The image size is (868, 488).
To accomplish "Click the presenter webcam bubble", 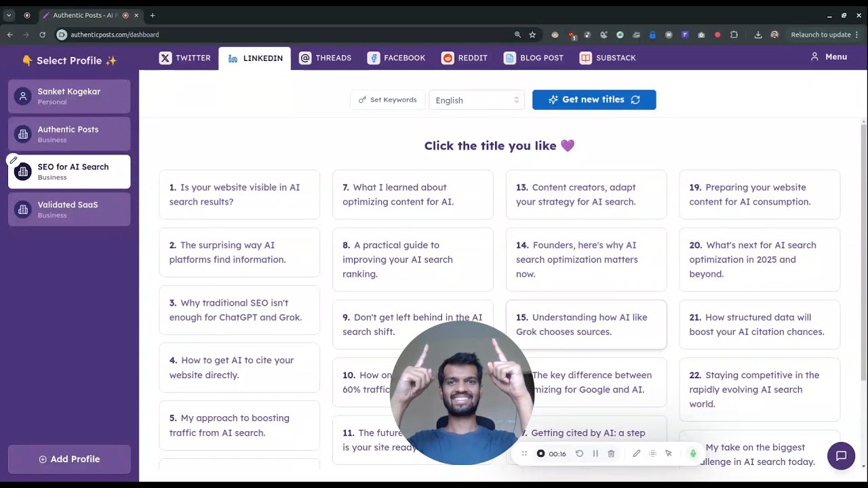I will (x=462, y=393).
